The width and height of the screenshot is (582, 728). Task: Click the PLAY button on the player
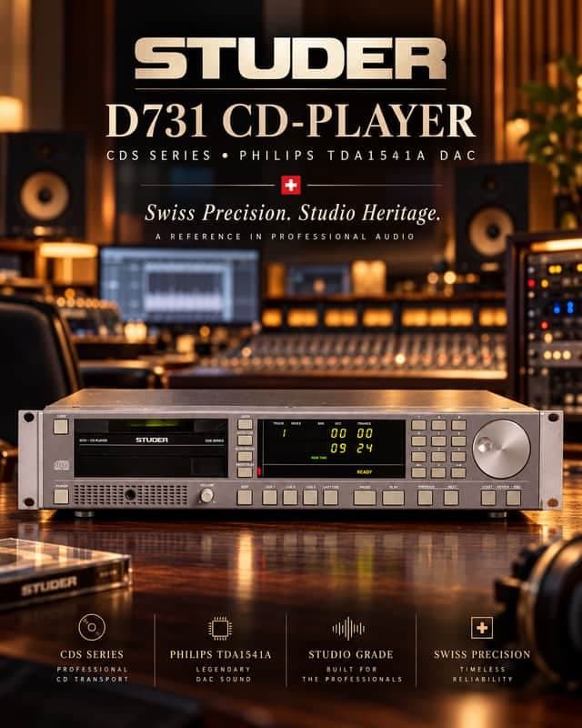[x=393, y=498]
